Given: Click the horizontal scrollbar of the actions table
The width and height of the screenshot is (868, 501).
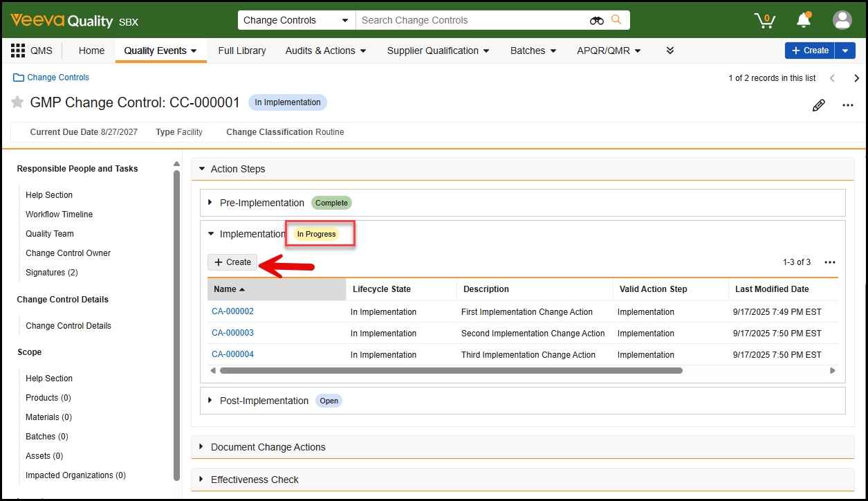Looking at the screenshot, I should [x=450, y=371].
